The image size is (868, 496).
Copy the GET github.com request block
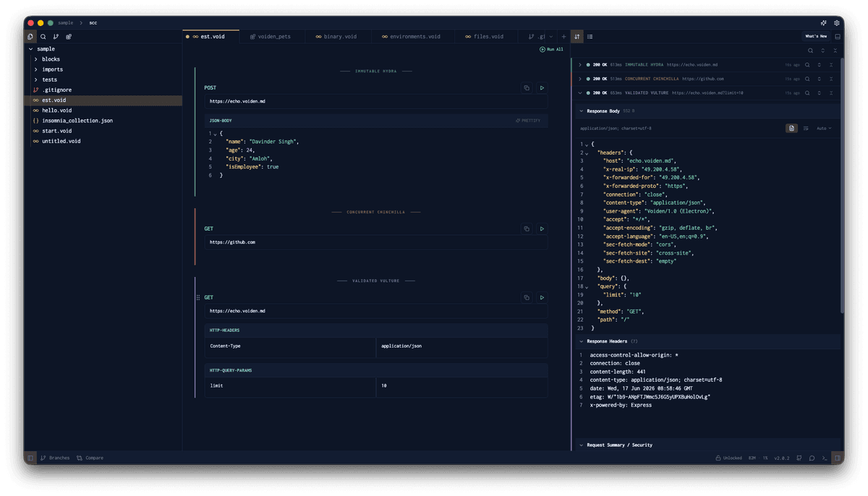click(527, 229)
